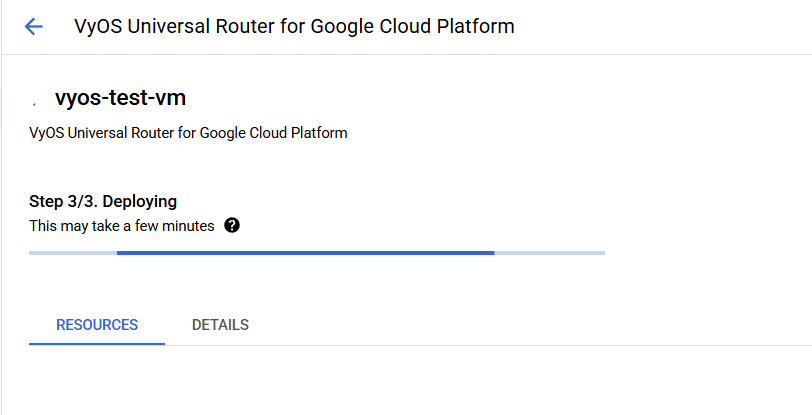This screenshot has height=415, width=812.
Task: Click the "Step 3/3." step counter text
Action: click(64, 202)
